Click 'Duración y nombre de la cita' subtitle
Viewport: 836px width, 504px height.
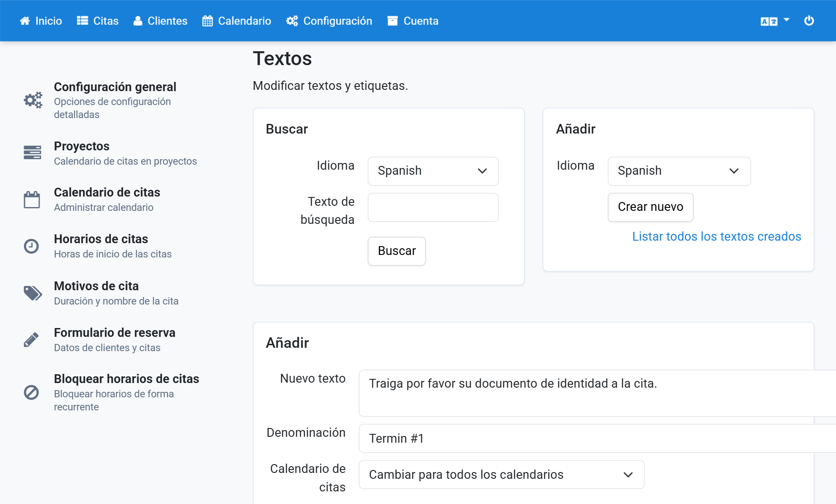coord(116,301)
